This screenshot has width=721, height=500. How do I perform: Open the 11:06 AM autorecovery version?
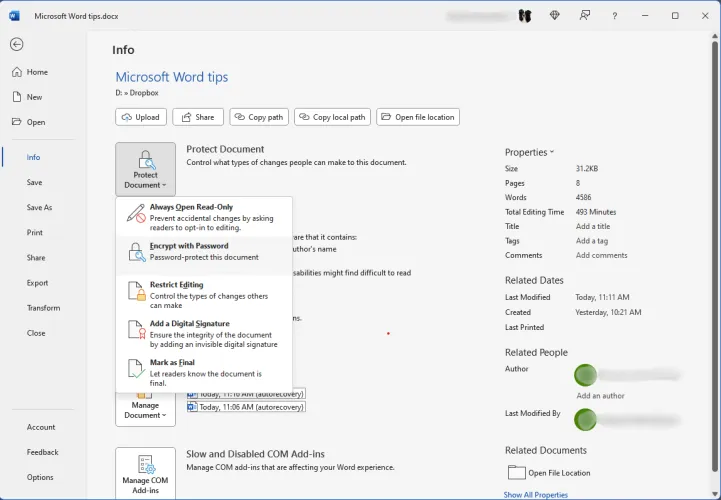(x=252, y=407)
